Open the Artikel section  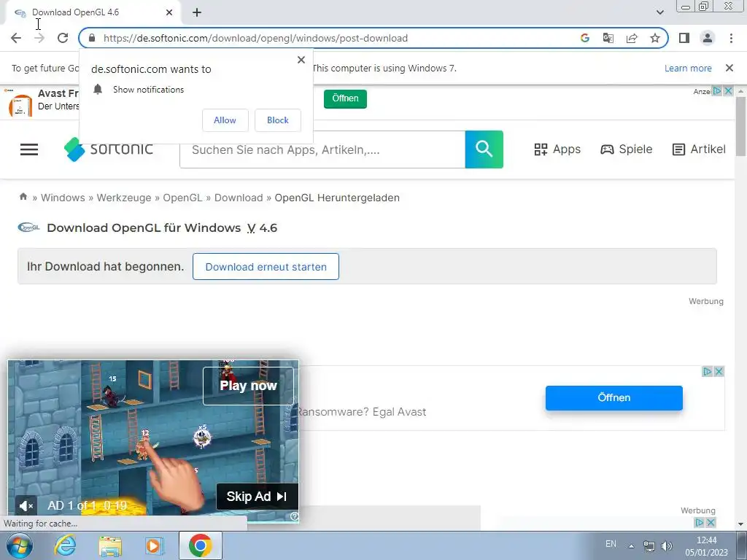point(699,149)
